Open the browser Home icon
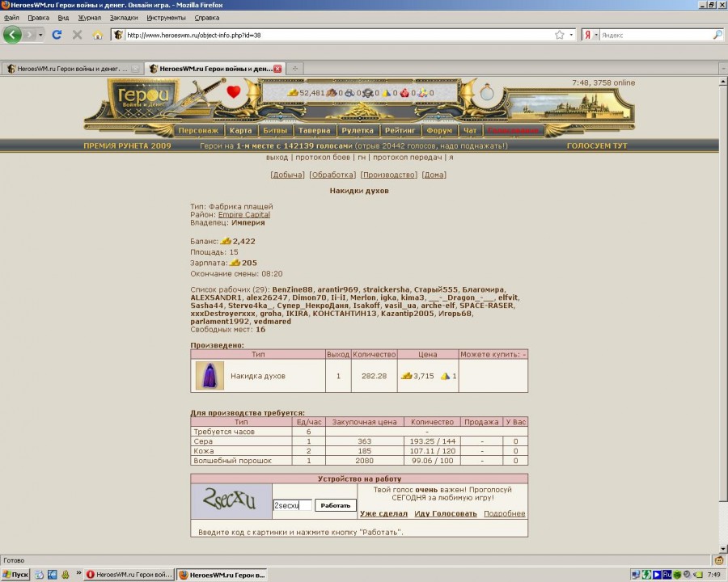The width and height of the screenshot is (728, 582). [x=98, y=35]
